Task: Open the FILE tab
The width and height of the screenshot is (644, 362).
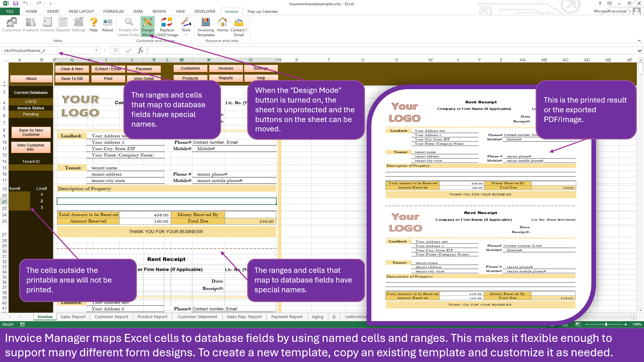Action: coord(10,11)
